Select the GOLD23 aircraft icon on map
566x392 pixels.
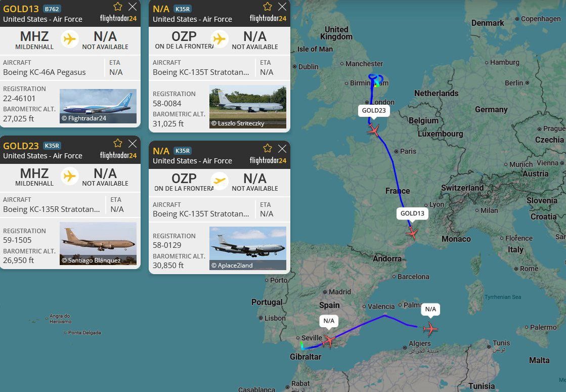click(374, 129)
